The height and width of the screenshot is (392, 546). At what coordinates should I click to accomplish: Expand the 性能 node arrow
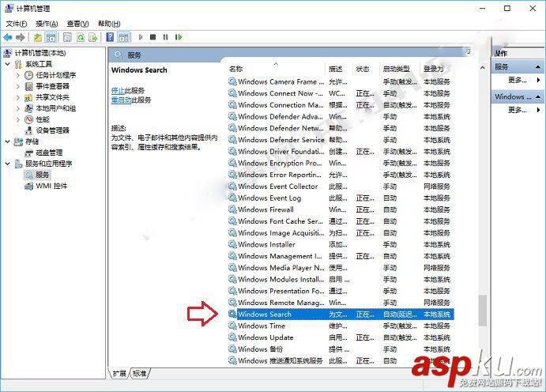pos(18,119)
